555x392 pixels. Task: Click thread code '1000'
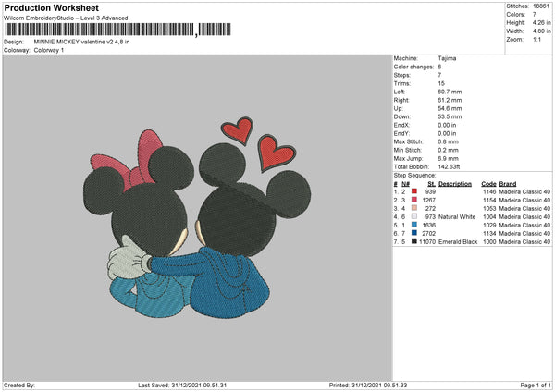(489, 241)
